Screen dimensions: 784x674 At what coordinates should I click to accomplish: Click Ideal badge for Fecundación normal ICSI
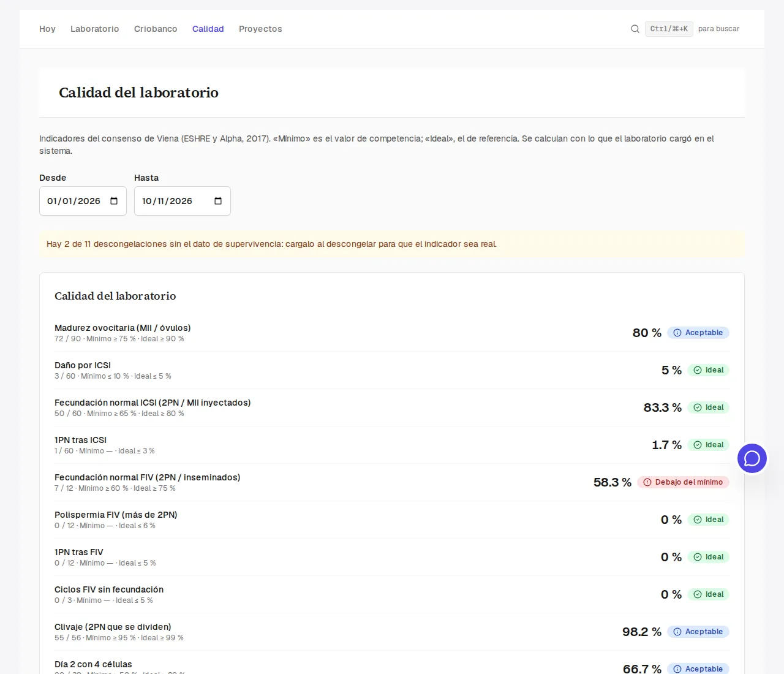point(709,407)
